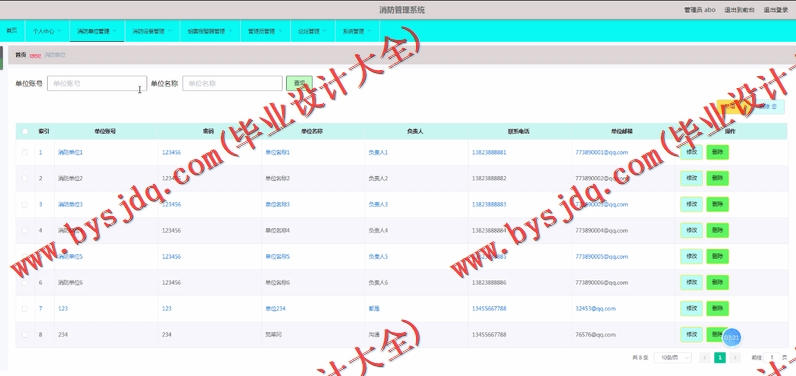Click 修改 for row 消防单位1
796x376 pixels.
pyautogui.click(x=691, y=152)
